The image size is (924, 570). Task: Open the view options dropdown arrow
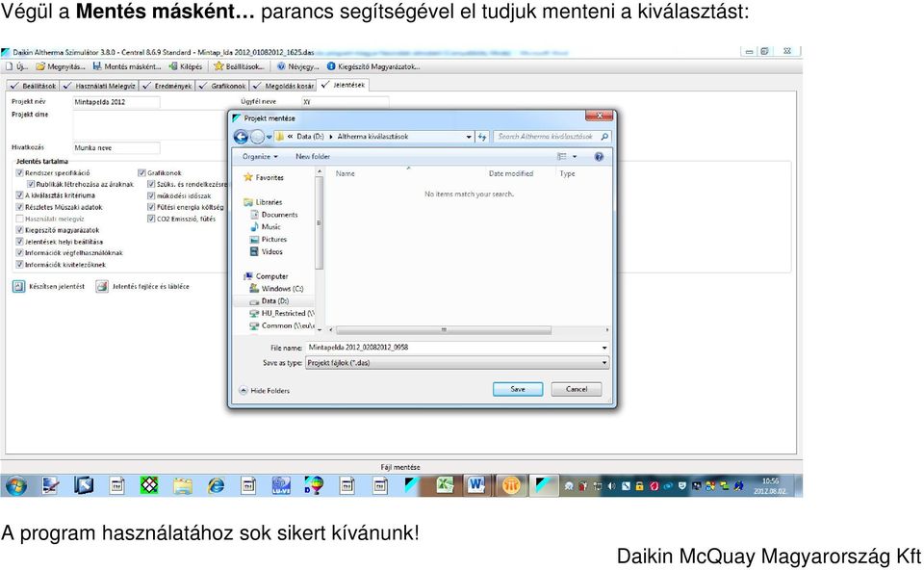click(575, 157)
